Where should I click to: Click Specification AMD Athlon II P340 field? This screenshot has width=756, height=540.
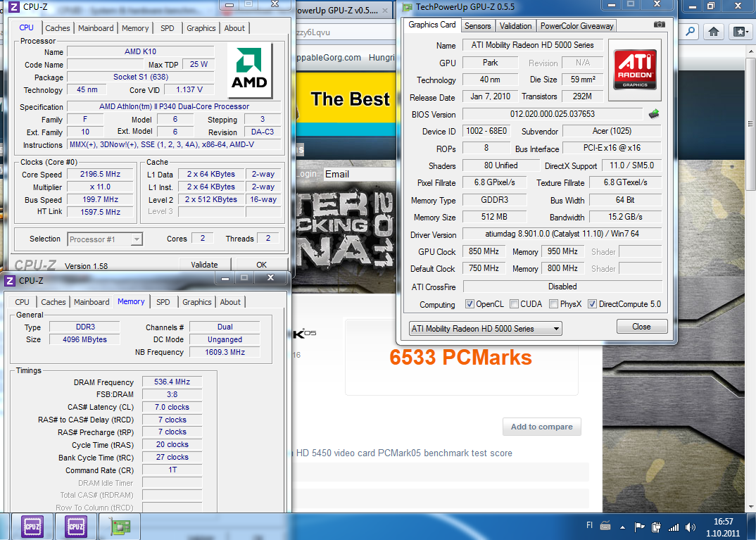point(174,106)
